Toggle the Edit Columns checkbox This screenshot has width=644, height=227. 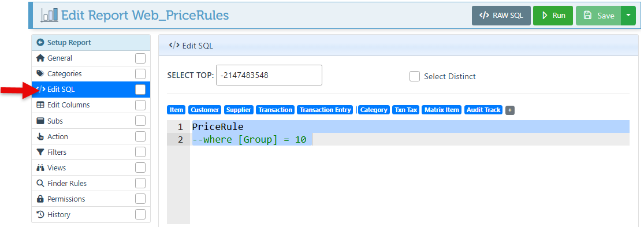(x=140, y=105)
